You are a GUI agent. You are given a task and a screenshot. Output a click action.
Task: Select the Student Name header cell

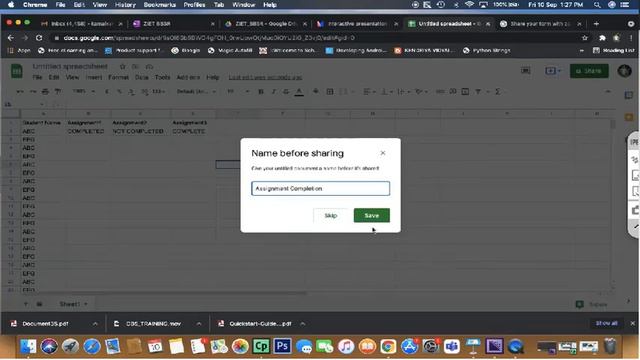(42, 122)
